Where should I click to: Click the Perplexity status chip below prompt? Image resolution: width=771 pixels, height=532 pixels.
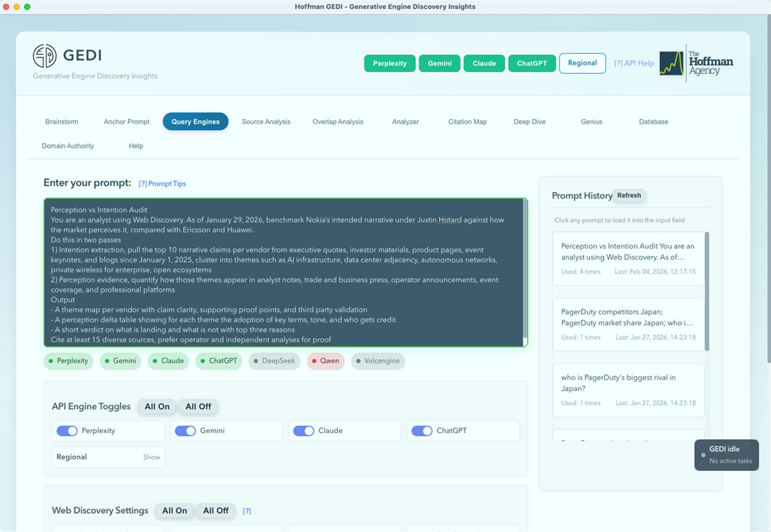(69, 361)
